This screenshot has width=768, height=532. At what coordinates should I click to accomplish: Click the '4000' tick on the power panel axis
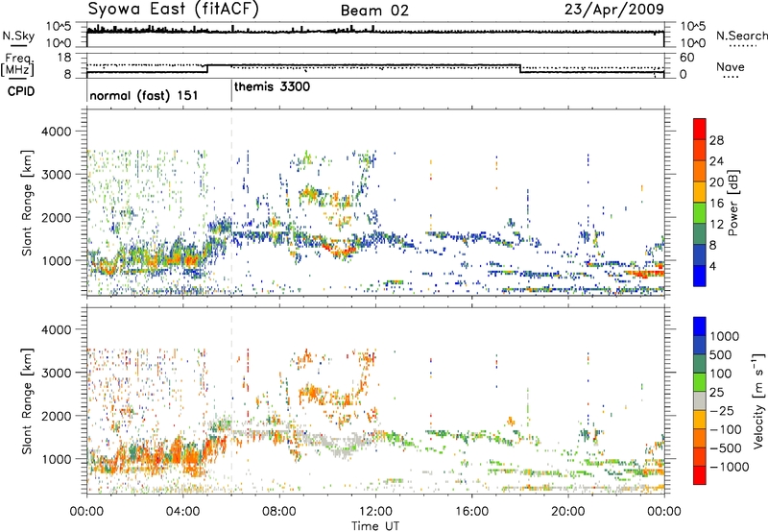(57, 132)
